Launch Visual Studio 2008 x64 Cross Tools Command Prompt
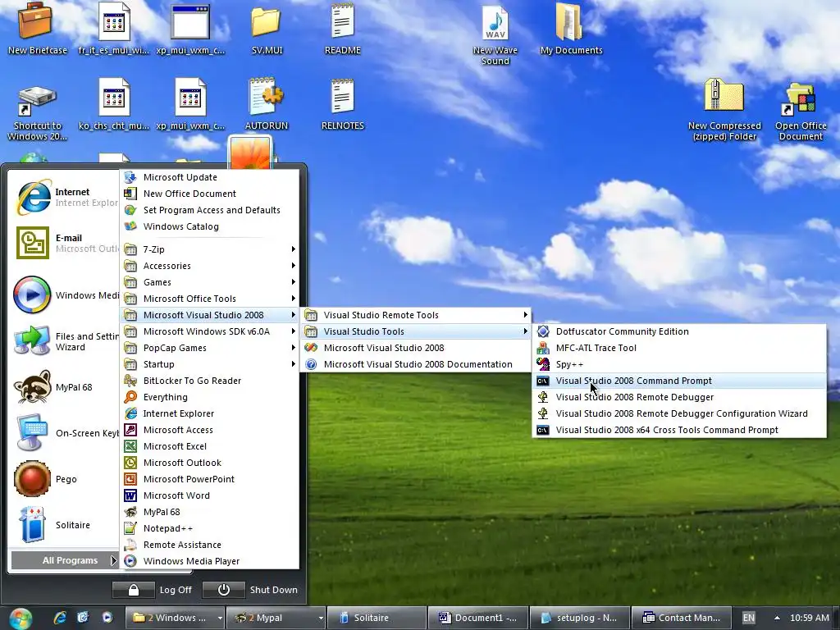 point(679,430)
